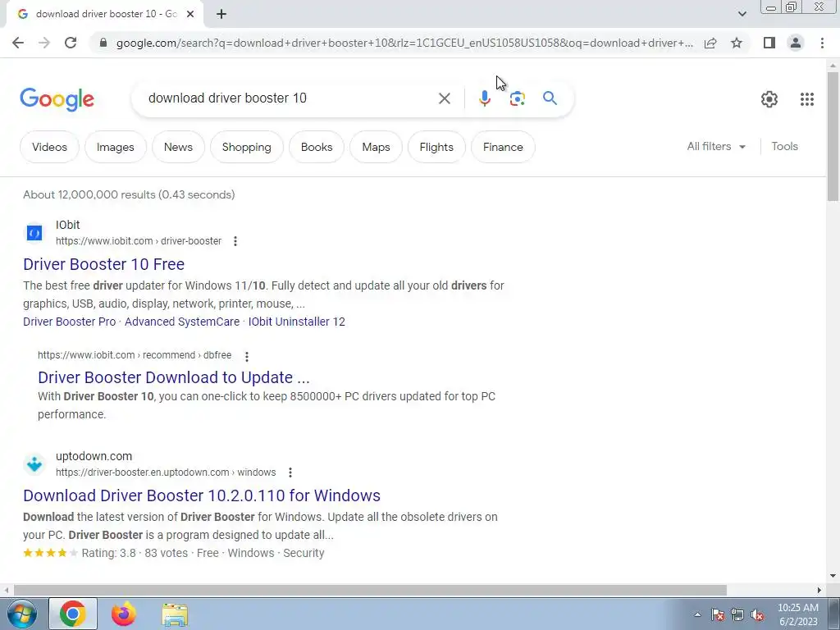Viewport: 840px width, 630px height.
Task: Reload the current page
Action: (x=71, y=43)
